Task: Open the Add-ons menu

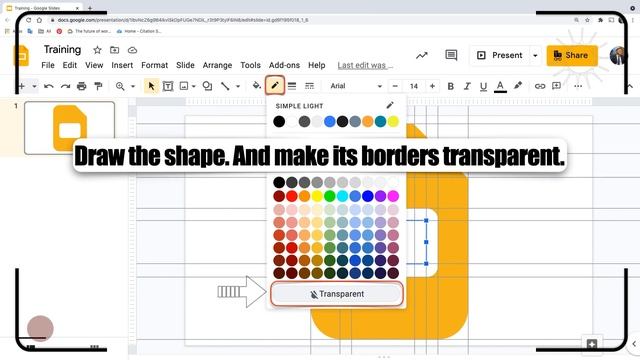Action: tap(284, 65)
